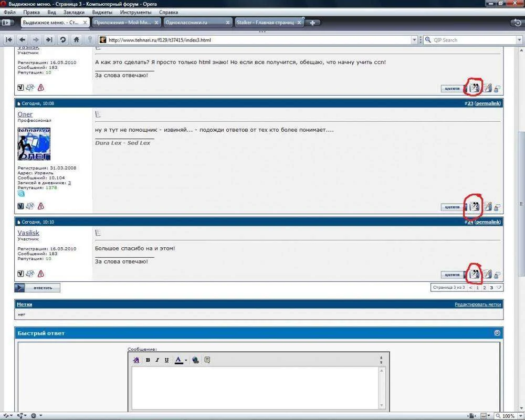Viewport: 525px width, 420px height.
Task: Reload the page with the refresh button
Action: click(62, 40)
